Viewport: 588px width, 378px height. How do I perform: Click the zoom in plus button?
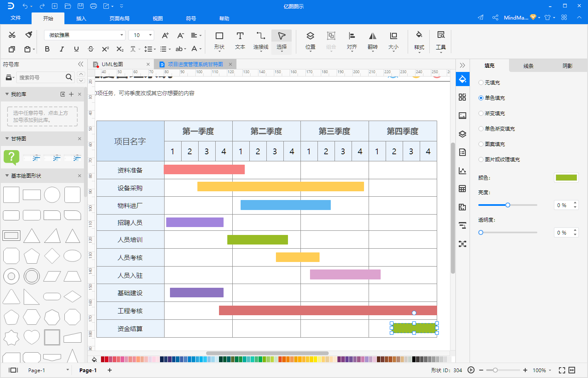click(525, 370)
